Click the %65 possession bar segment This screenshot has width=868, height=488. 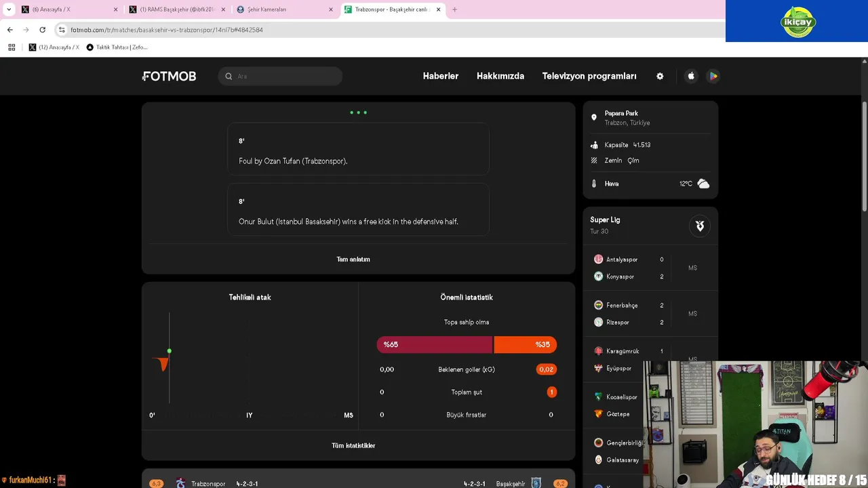pyautogui.click(x=435, y=344)
